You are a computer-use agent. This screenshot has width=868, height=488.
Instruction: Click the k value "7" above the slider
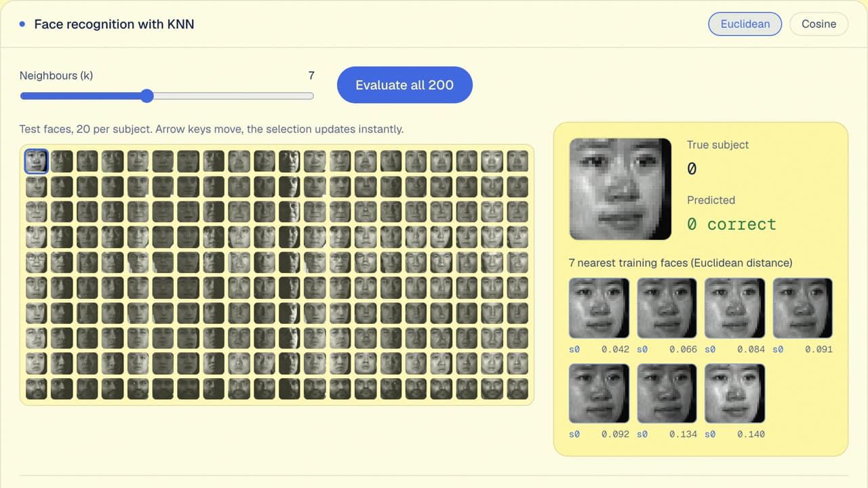tap(311, 76)
